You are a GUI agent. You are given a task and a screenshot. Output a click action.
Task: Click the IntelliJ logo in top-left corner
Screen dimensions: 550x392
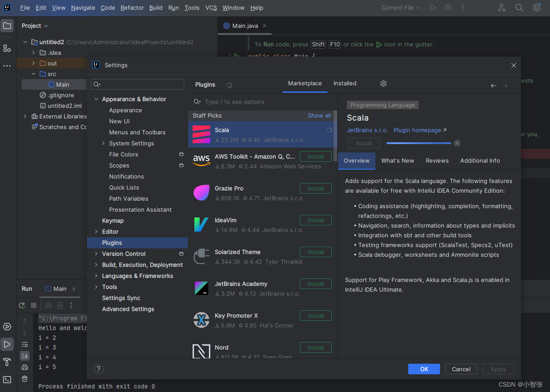pyautogui.click(x=7, y=8)
